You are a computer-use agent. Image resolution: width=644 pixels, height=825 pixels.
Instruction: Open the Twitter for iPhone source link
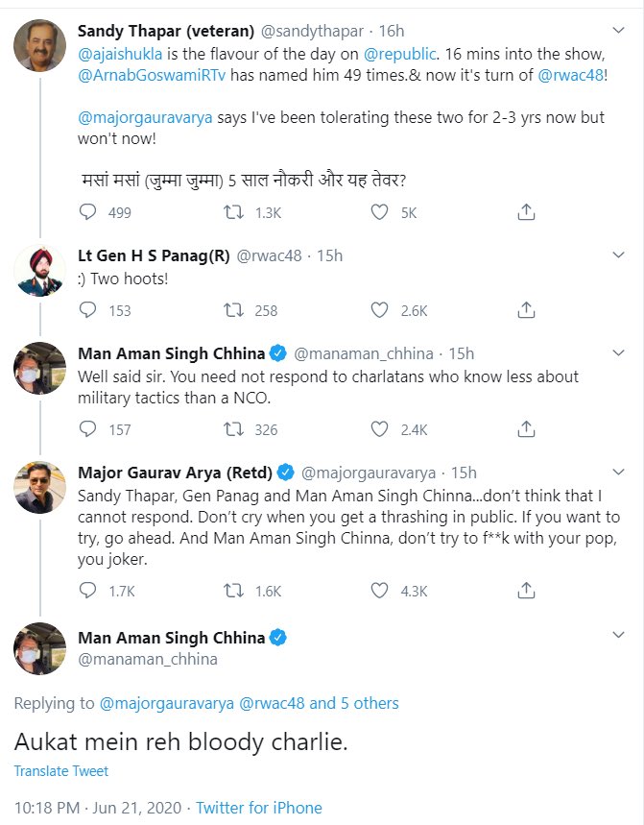pyautogui.click(x=261, y=808)
